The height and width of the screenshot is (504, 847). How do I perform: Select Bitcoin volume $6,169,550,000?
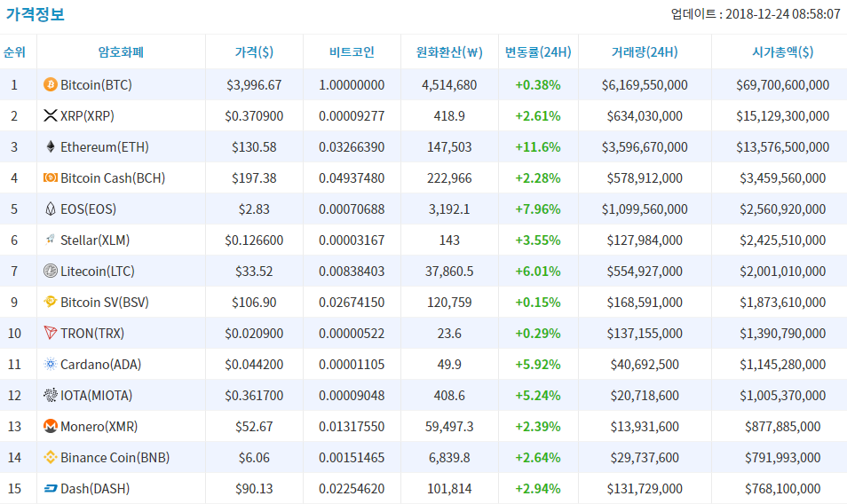coord(645,84)
